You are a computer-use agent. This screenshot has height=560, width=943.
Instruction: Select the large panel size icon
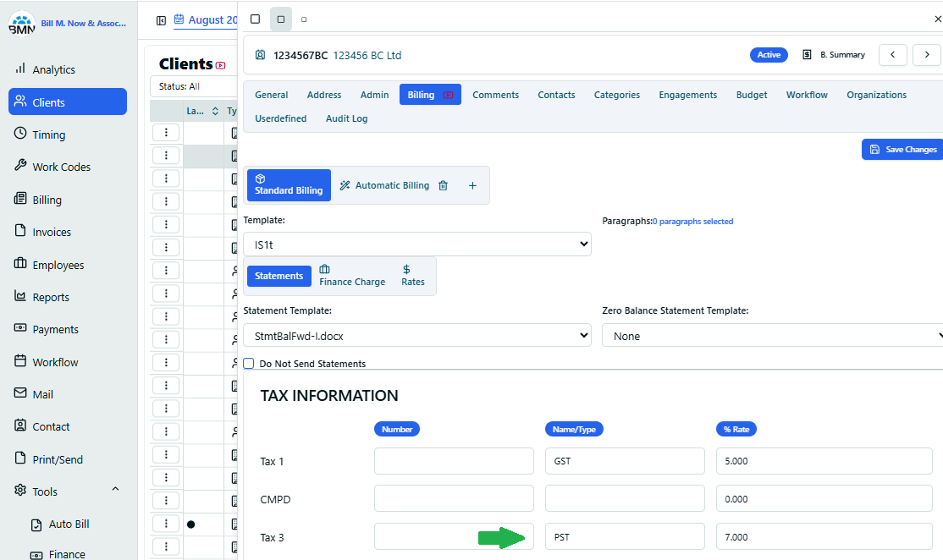(x=255, y=19)
